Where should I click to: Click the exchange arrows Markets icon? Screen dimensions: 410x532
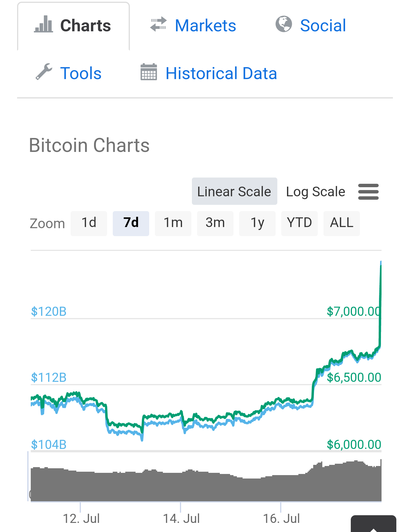pos(158,24)
